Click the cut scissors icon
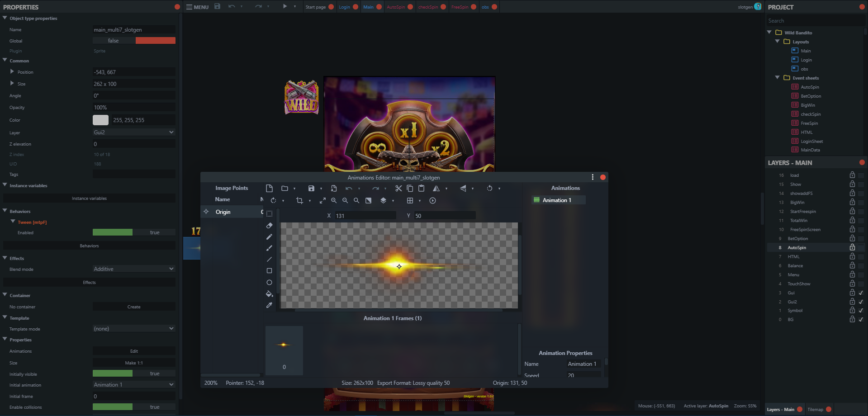The height and width of the screenshot is (416, 868). (x=398, y=189)
